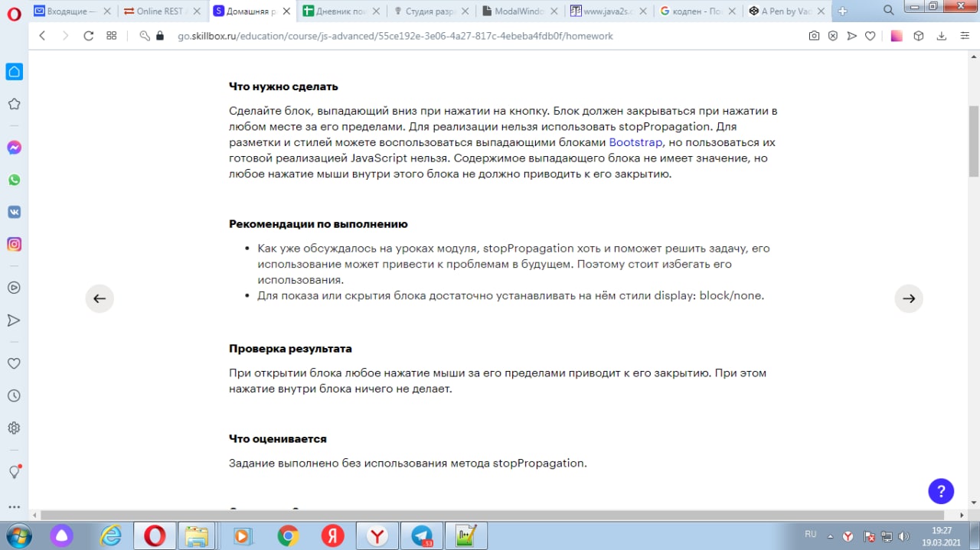Open sidebar My Flow arrow icon
980x550 pixels.
pos(14,320)
